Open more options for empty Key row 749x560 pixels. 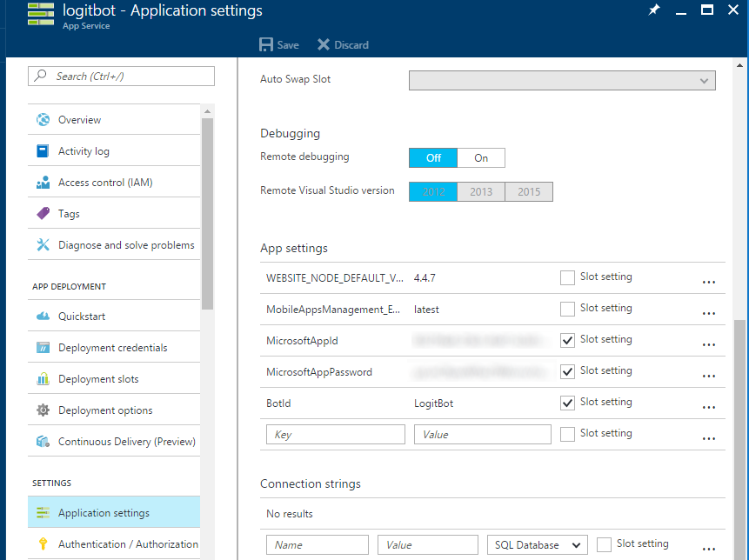[709, 439]
